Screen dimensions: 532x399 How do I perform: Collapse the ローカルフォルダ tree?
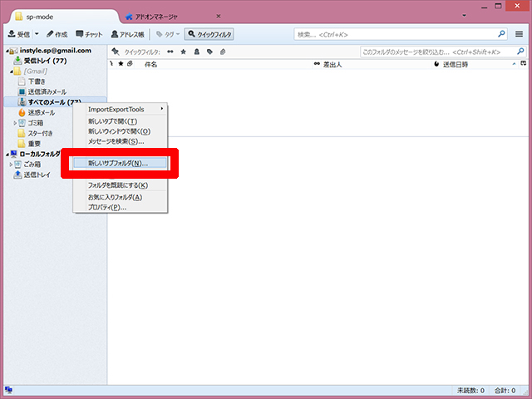pos(7,155)
